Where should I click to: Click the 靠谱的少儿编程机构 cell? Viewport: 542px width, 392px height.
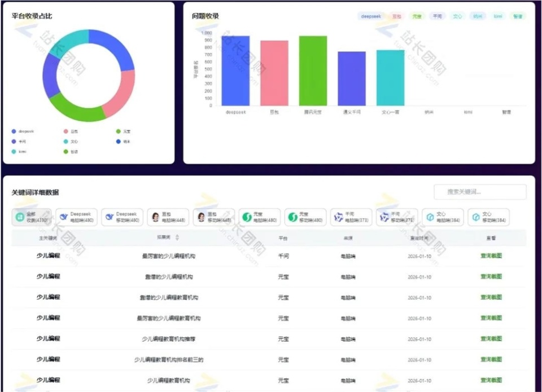tap(169, 276)
